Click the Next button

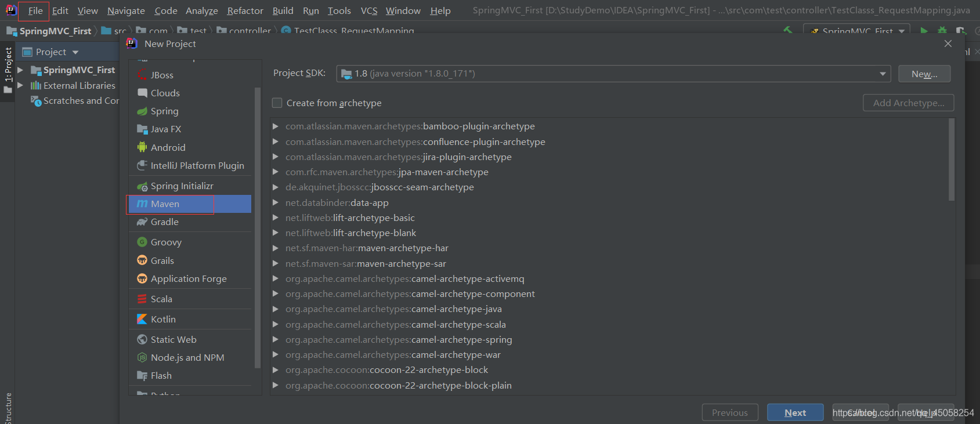(x=795, y=412)
